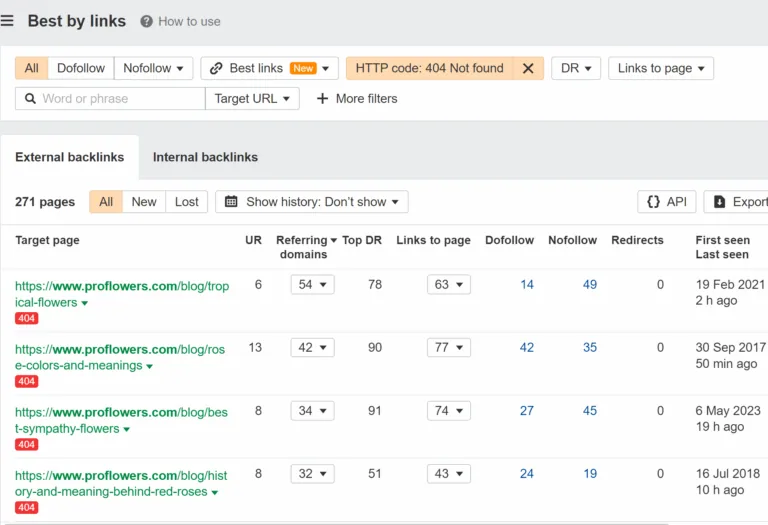Open the best-sympathy-flowers target page link
This screenshot has height=525, width=768.
point(121,420)
